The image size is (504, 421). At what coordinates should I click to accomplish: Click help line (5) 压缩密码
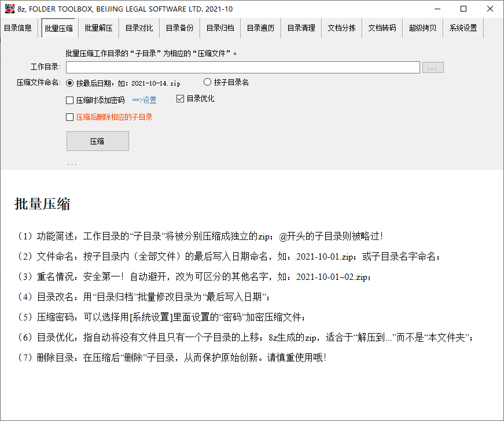[x=161, y=317]
